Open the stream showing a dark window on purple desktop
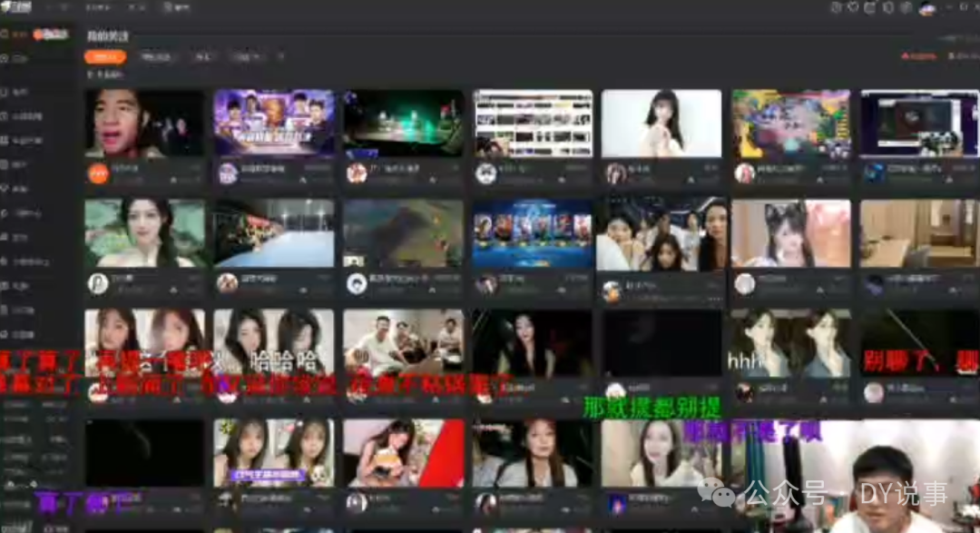 [919, 123]
